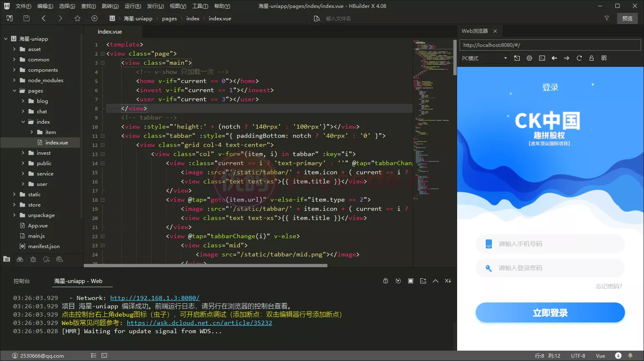Bookmark with the star icon in the toolbar
This screenshot has height=361, width=644.
77,18
